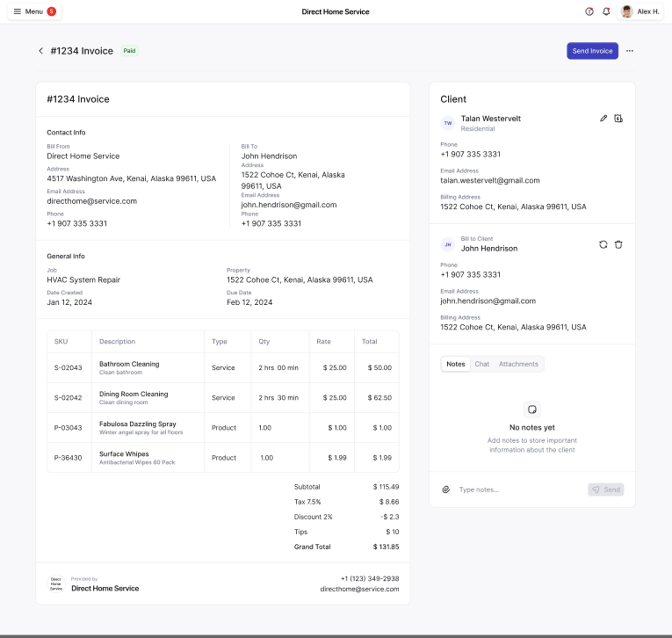This screenshot has height=638, width=672.
Task: Switch to the Chat tab
Action: [481, 364]
